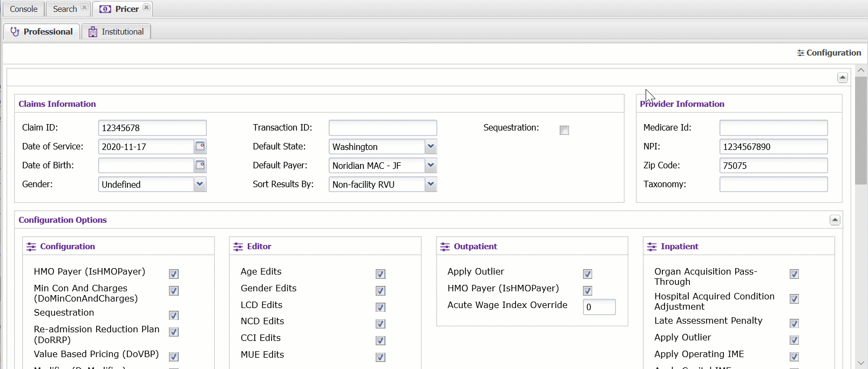Collapse the Configuration Options panel
Screen dimensions: 868x369
point(835,220)
